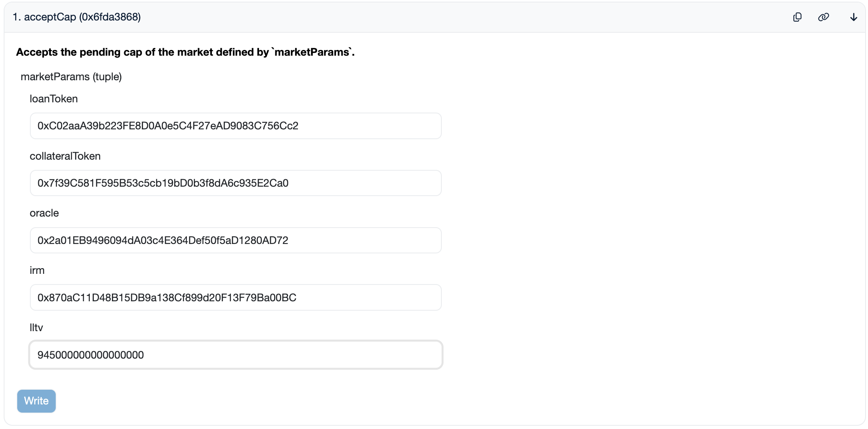Click the acceptCap permalink chain icon
Image resolution: width=868 pixels, height=429 pixels.
pyautogui.click(x=823, y=17)
